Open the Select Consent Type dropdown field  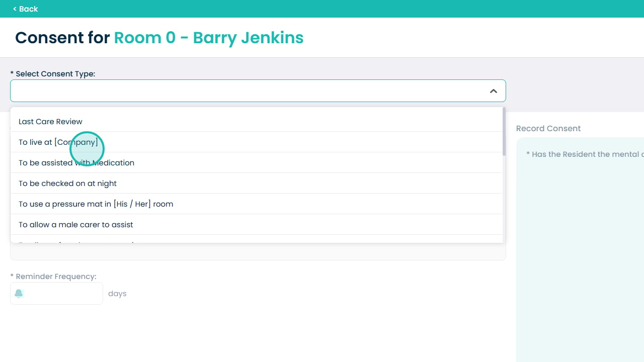pyautogui.click(x=258, y=91)
